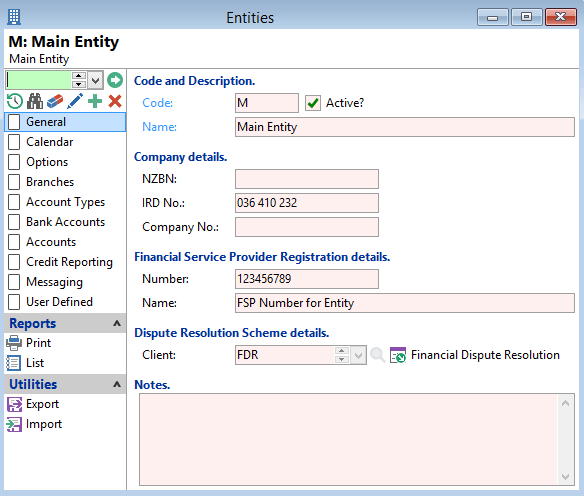Click the Notes scrollbar down arrow
584x496 pixels.
point(565,477)
